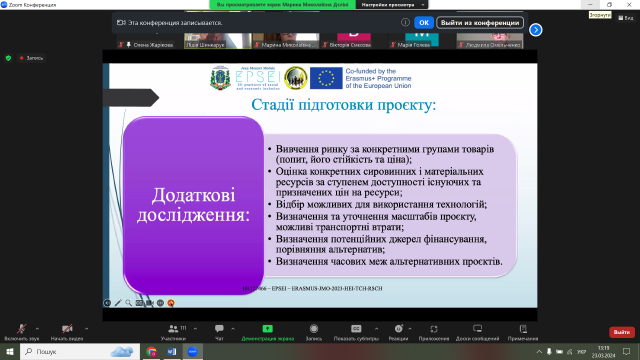This screenshot has width=640, height=360.
Task: Select Лідія Шинкарук's video thumbnail
Action: click(x=218, y=41)
